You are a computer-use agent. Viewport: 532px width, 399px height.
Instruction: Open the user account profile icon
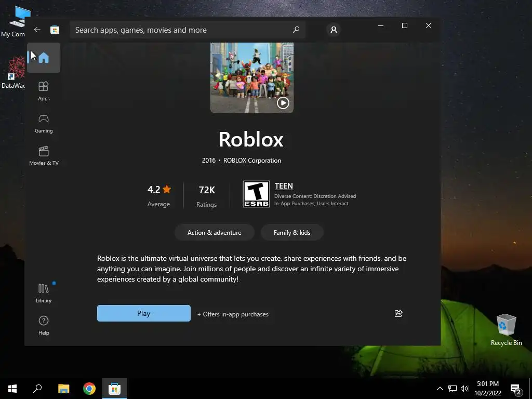pos(334,30)
